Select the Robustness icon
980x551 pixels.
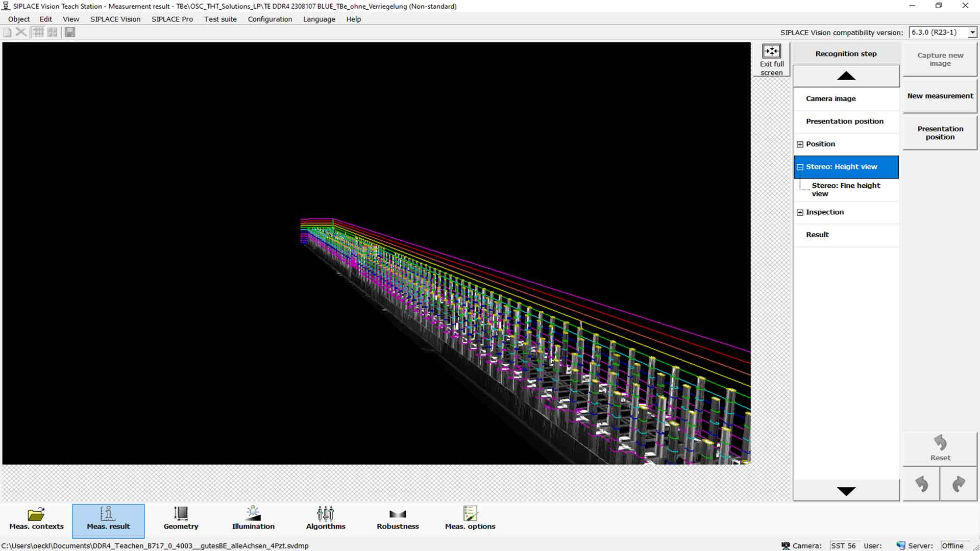[398, 514]
